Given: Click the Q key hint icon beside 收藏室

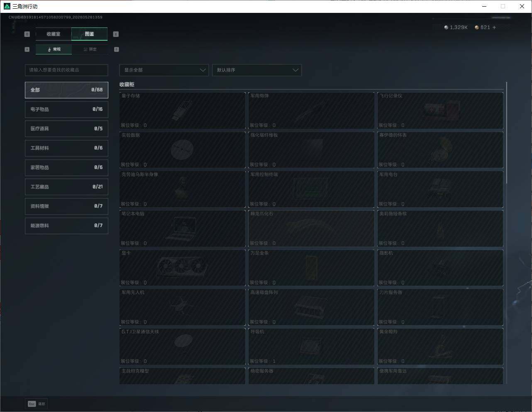Looking at the screenshot, I should click(27, 34).
